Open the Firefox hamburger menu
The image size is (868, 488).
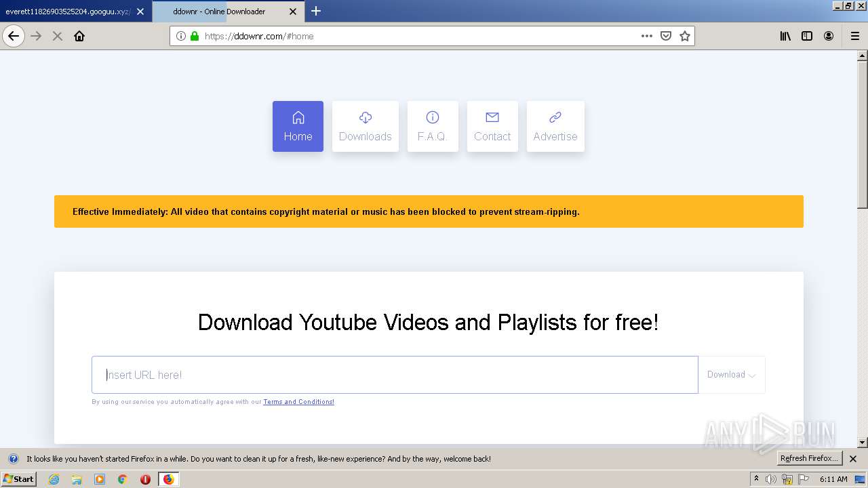pos(854,36)
